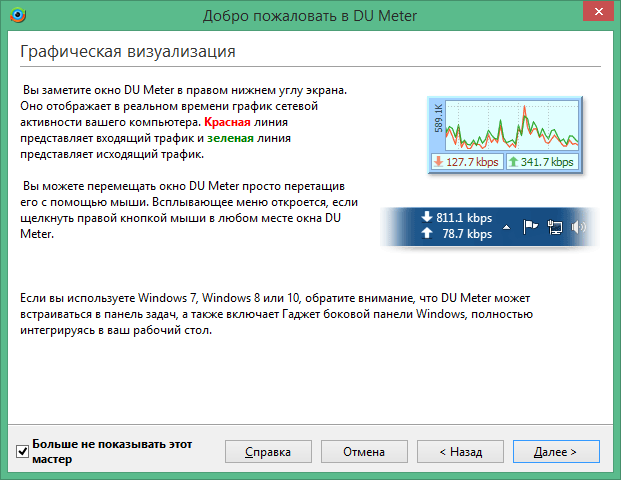
Task: Click the 811.1 kbps taskbar reading
Action: click(x=464, y=218)
